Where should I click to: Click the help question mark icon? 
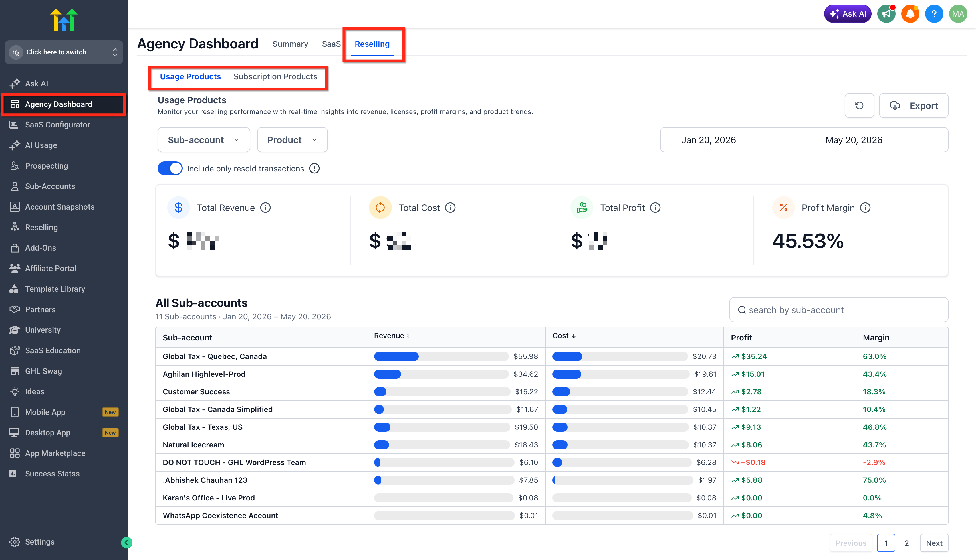[x=934, y=14]
